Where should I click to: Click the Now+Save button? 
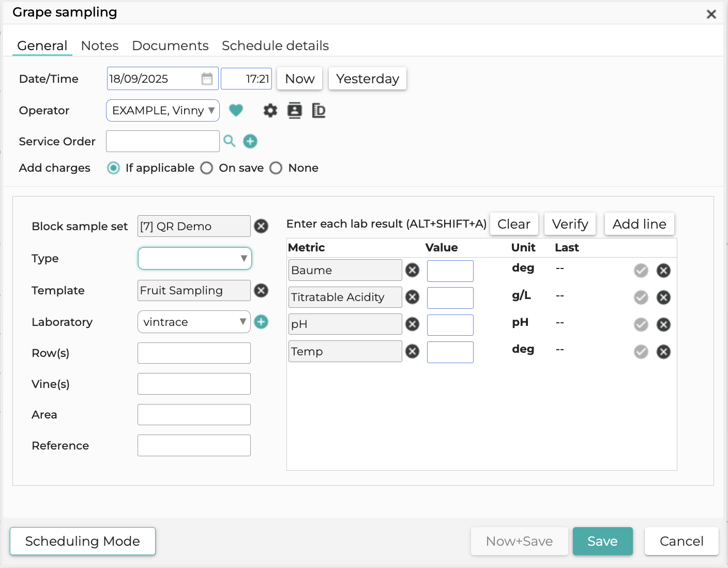[519, 541]
